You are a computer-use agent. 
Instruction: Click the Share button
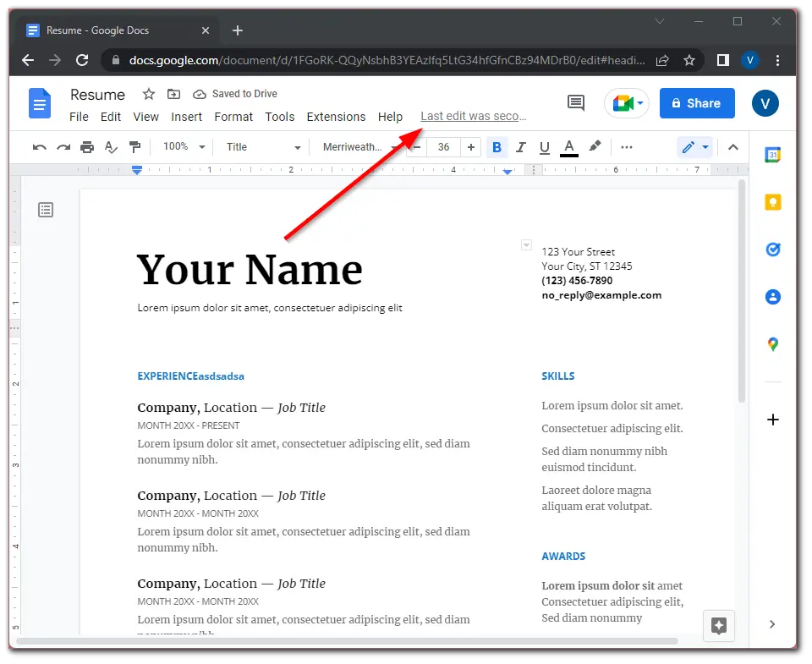click(697, 102)
